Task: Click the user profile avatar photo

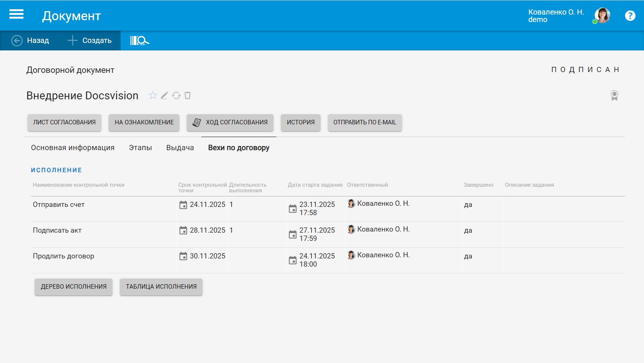Action: pos(602,16)
